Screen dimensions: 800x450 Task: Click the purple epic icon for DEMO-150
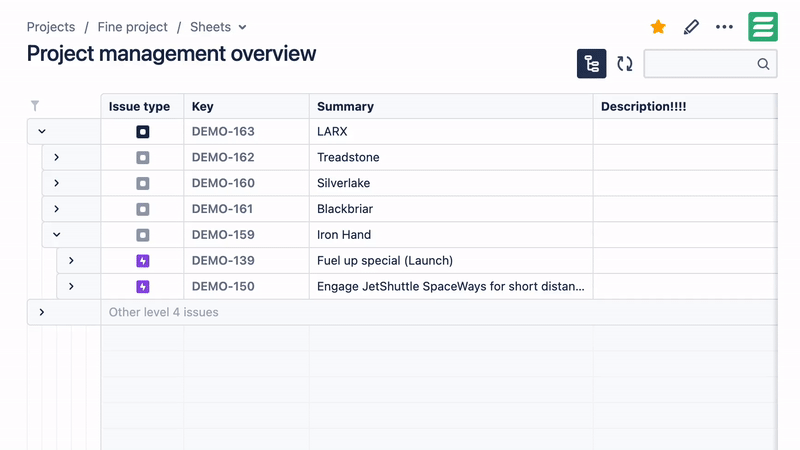point(143,287)
